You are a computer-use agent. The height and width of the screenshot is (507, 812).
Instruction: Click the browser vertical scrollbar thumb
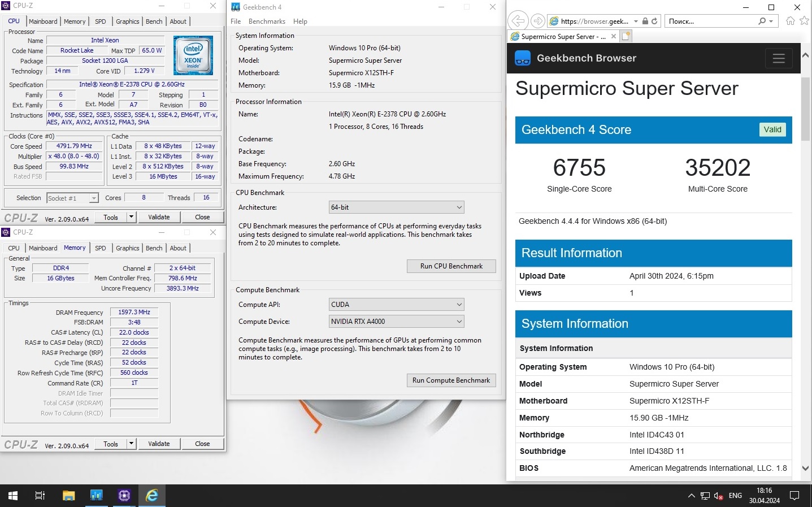[x=806, y=109]
